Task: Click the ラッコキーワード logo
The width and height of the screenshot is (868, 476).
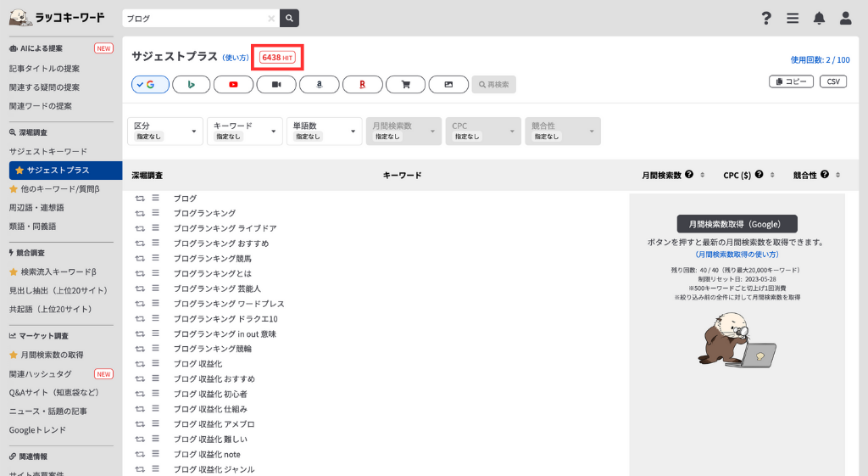Action: click(x=57, y=17)
